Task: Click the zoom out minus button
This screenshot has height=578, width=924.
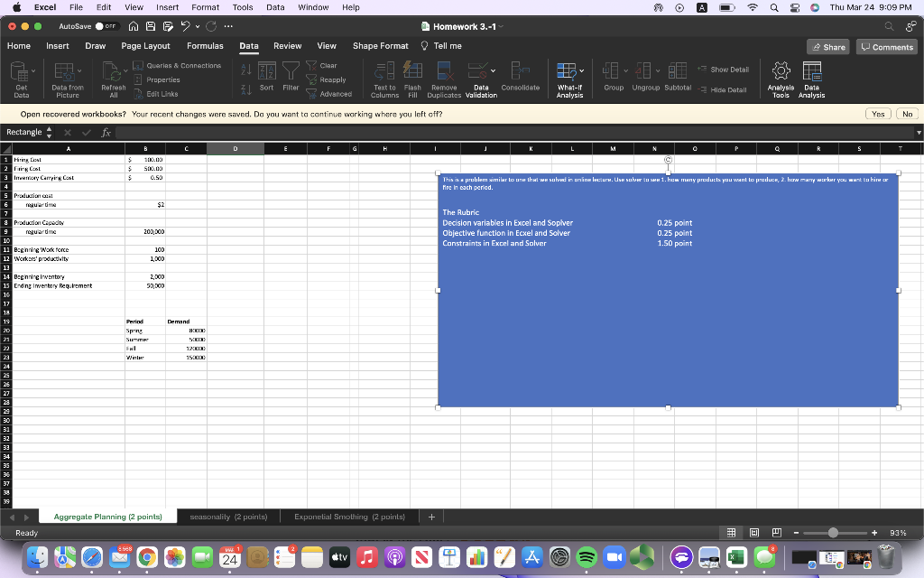Action: tap(796, 533)
